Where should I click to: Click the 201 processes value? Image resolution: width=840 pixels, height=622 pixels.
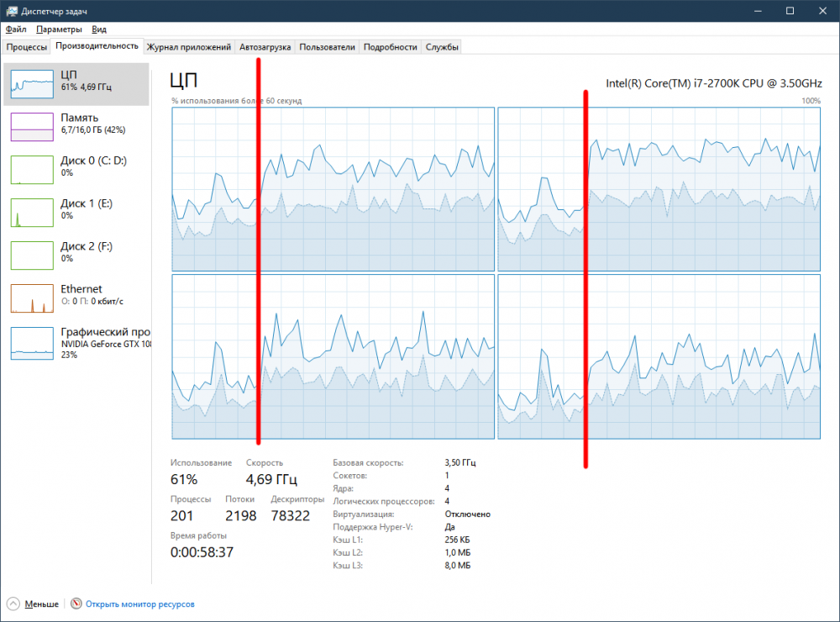(181, 516)
